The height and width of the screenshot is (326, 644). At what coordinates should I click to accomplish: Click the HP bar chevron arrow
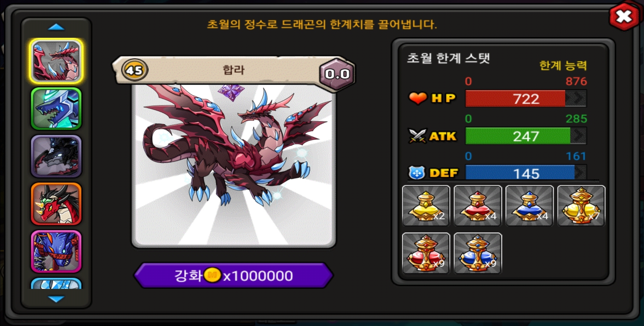point(576,98)
